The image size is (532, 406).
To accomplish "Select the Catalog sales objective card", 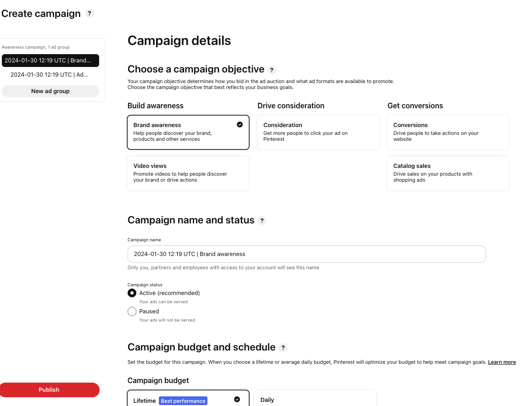I will coord(448,173).
